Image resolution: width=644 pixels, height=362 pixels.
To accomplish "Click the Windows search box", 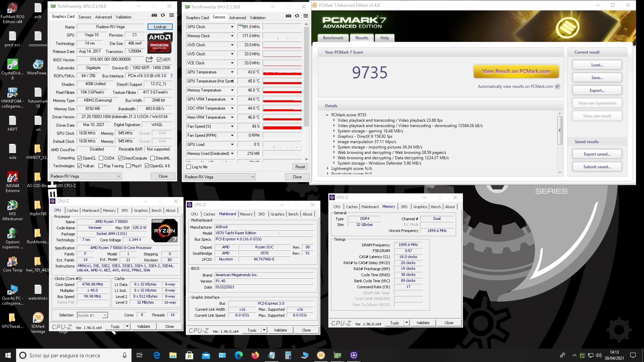I will tap(73, 355).
